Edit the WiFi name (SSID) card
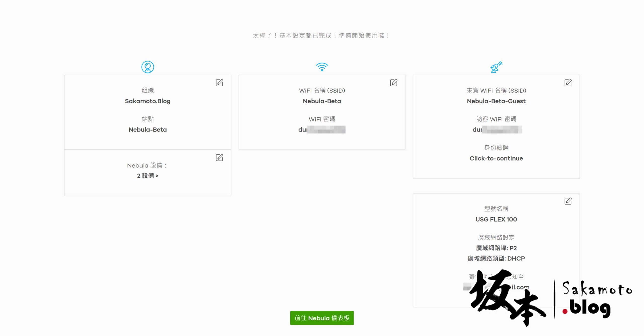 tap(394, 83)
